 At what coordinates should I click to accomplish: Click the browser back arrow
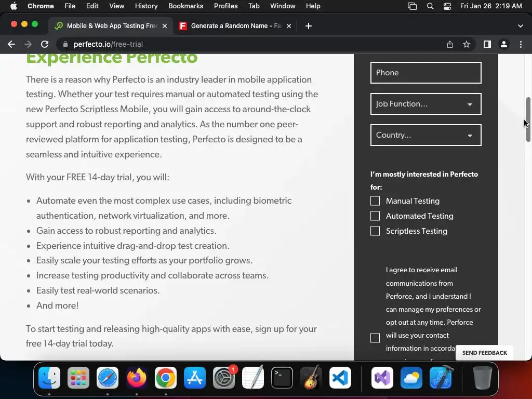pos(11,45)
